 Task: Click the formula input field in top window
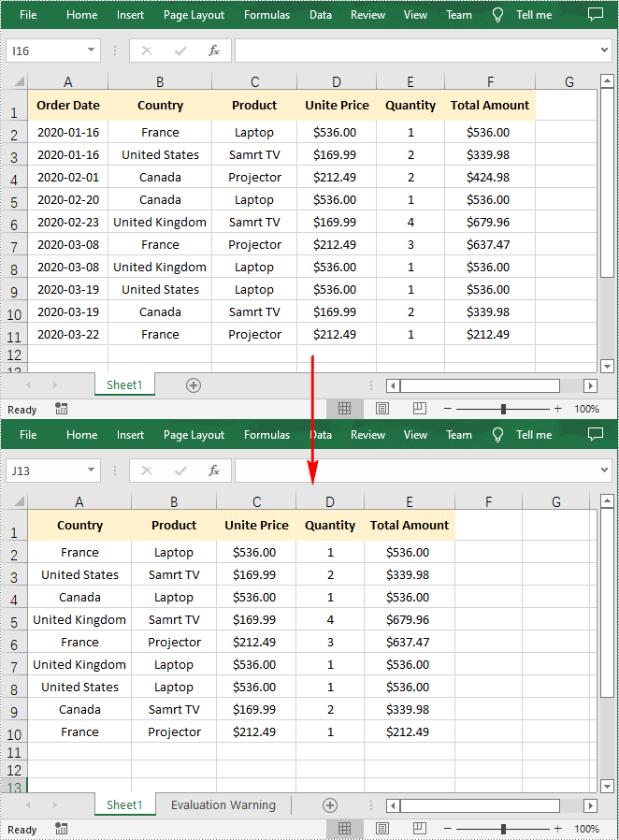pos(418,51)
